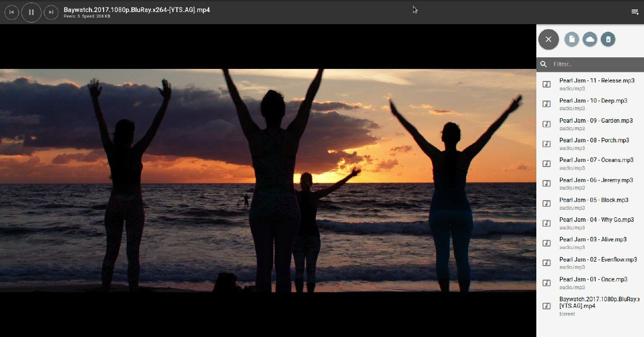Play Pearl Jam - 07 - Oceans.mp3

(590, 163)
